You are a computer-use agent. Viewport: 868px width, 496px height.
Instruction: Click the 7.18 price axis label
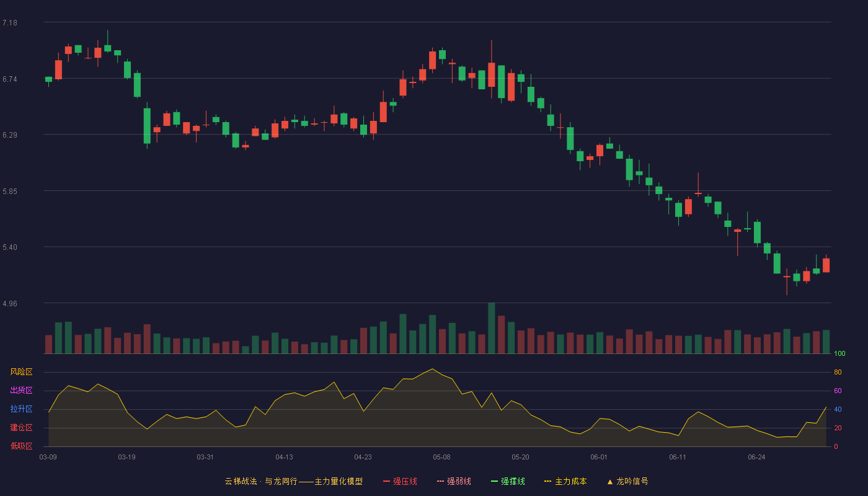click(x=10, y=23)
